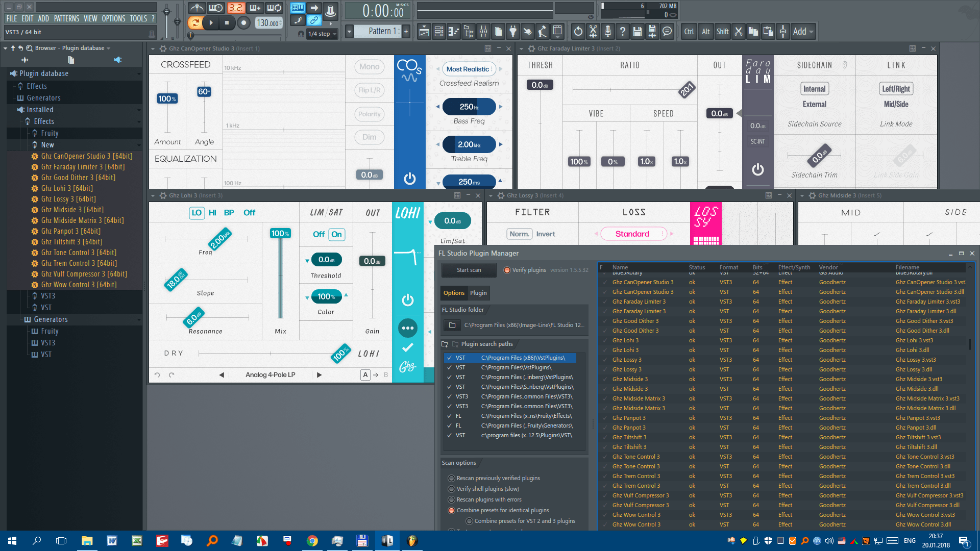Toggle Lim/Sat On switch in Lohi
The image size is (980, 551).
(x=337, y=235)
